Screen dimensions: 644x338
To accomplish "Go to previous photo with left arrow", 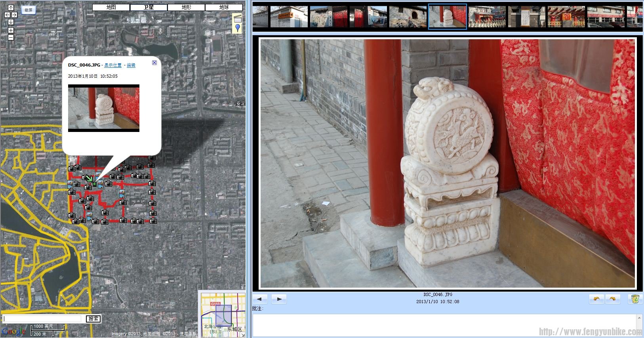I will point(260,299).
